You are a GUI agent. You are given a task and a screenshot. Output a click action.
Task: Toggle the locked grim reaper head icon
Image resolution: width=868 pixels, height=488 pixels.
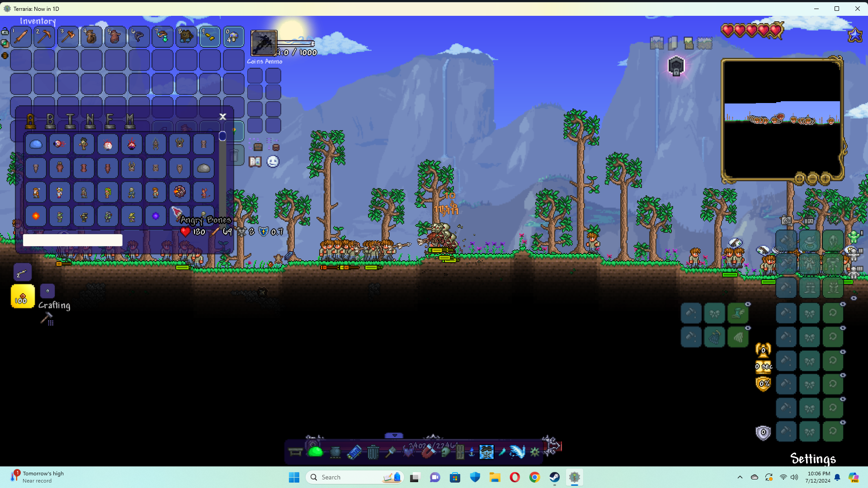(676, 66)
